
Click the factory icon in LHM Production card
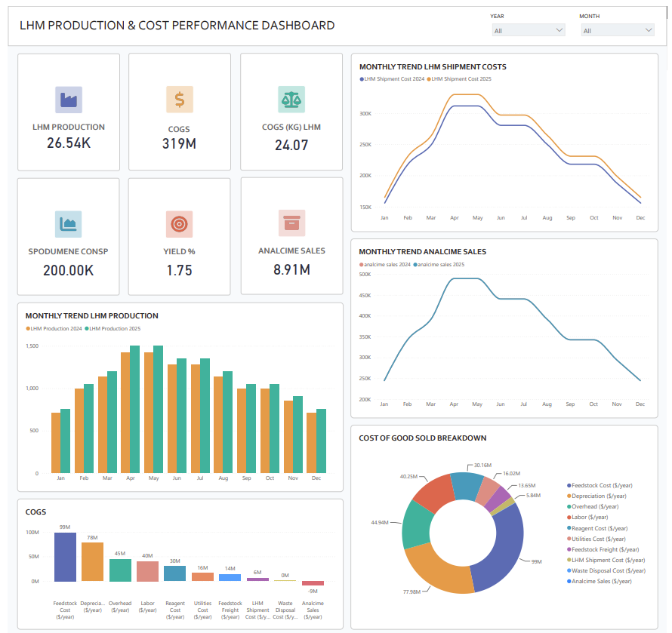[x=69, y=100]
